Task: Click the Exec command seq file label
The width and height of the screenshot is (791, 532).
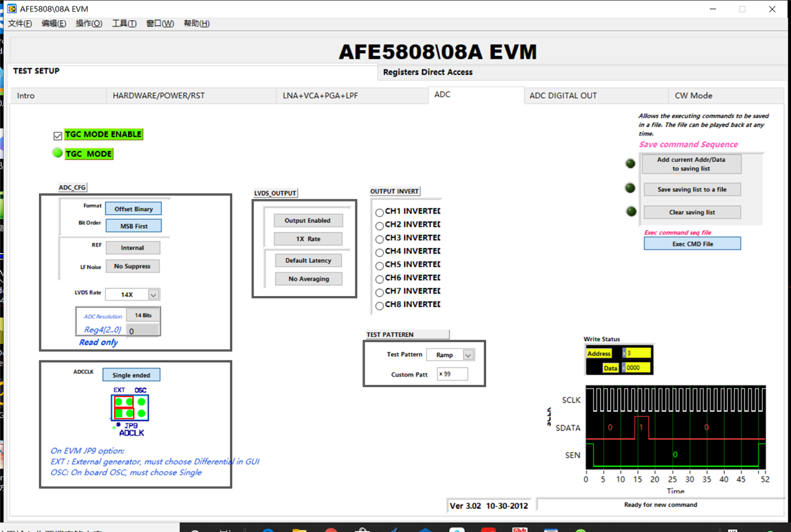Action: (x=678, y=233)
